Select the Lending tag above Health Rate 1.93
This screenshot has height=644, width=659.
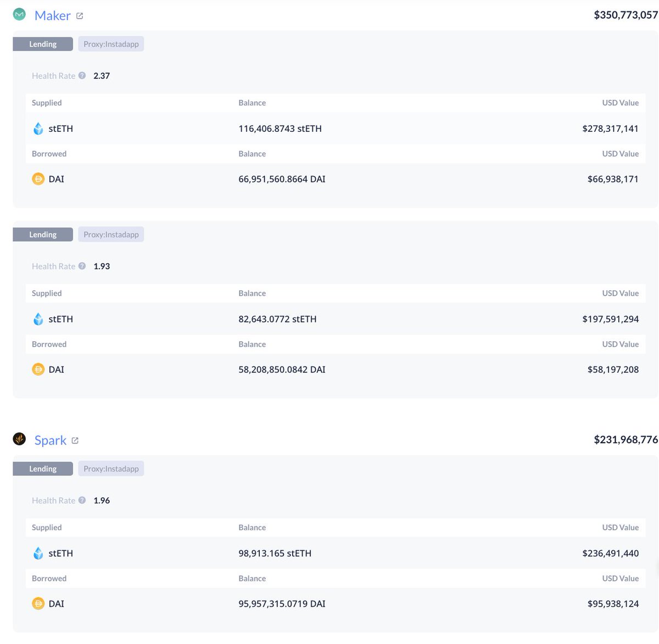pyautogui.click(x=43, y=235)
